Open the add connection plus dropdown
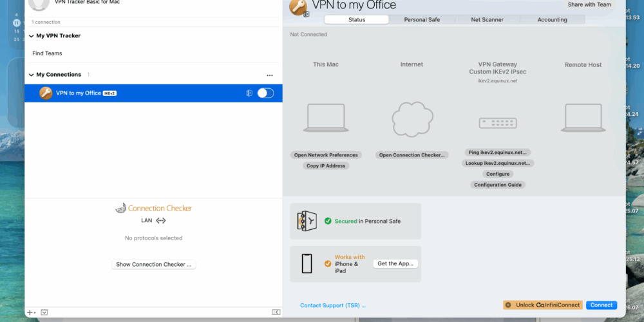This screenshot has width=644, height=322. pos(31,312)
